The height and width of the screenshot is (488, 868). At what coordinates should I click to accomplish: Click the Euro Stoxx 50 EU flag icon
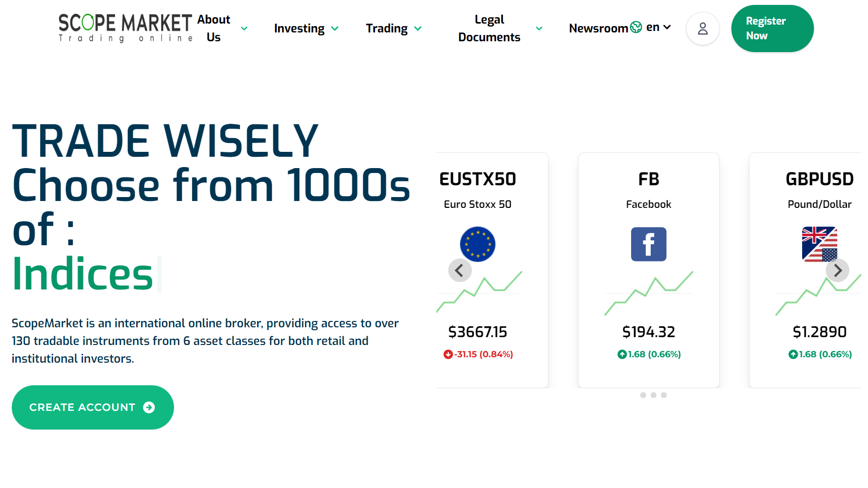[x=477, y=244]
